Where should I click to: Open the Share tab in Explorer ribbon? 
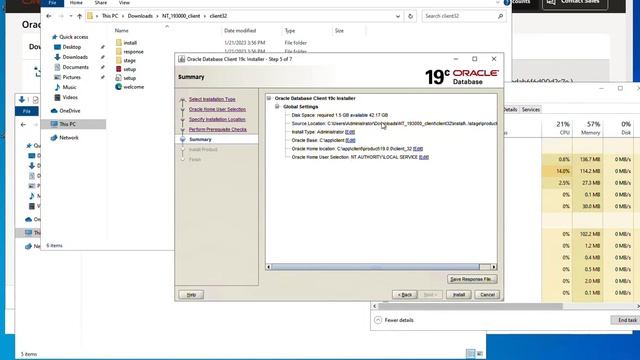coord(100,3)
